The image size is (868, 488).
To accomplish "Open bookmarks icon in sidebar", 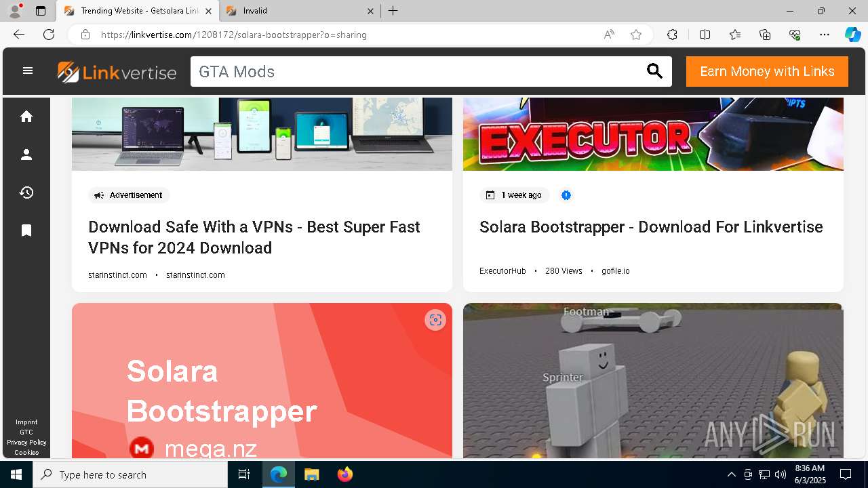I will [x=26, y=230].
